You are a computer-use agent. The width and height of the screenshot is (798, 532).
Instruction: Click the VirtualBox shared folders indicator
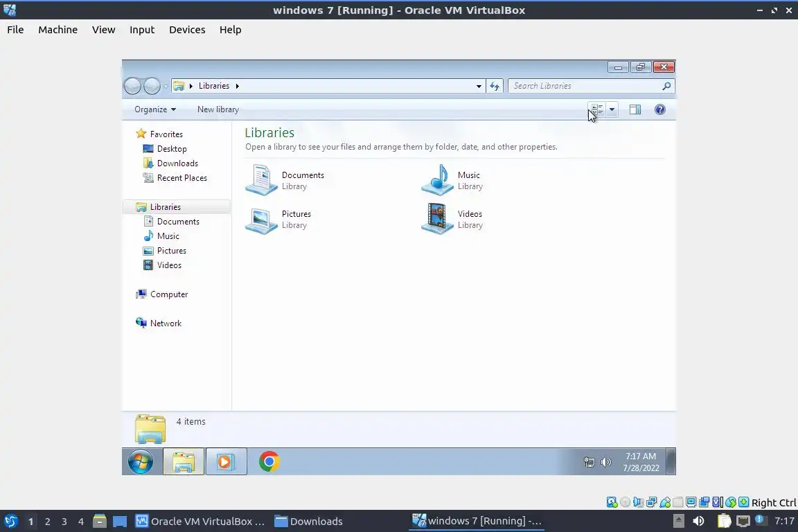point(678,502)
